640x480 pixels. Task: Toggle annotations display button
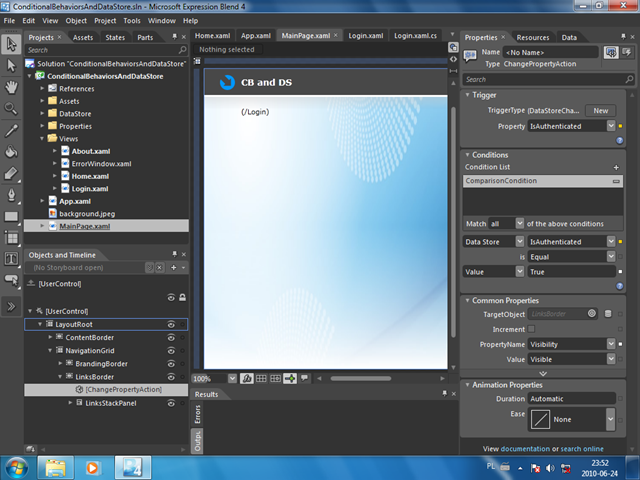[x=304, y=378]
